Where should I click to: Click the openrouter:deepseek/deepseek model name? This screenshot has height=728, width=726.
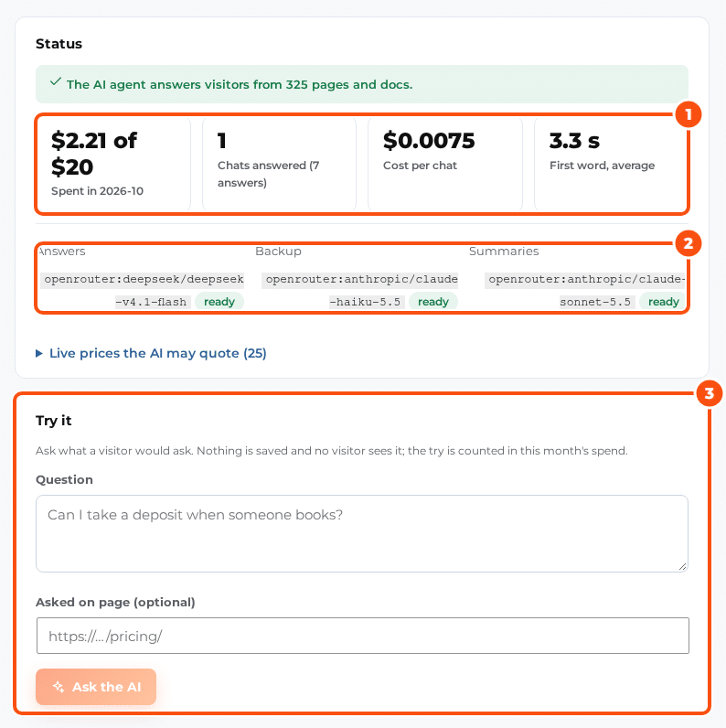tap(144, 279)
